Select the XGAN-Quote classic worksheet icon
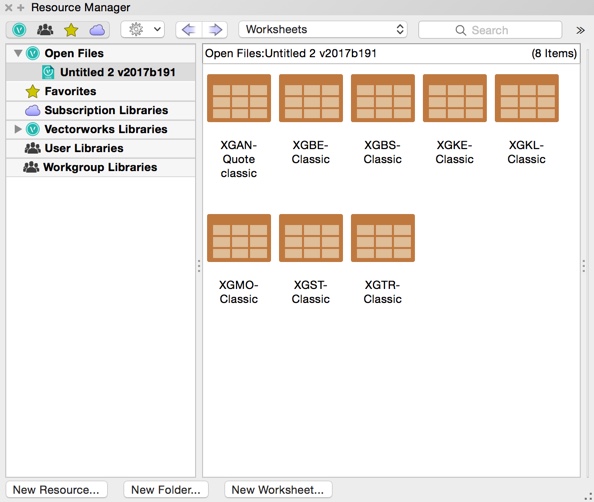The height and width of the screenshot is (502, 594). [x=239, y=98]
